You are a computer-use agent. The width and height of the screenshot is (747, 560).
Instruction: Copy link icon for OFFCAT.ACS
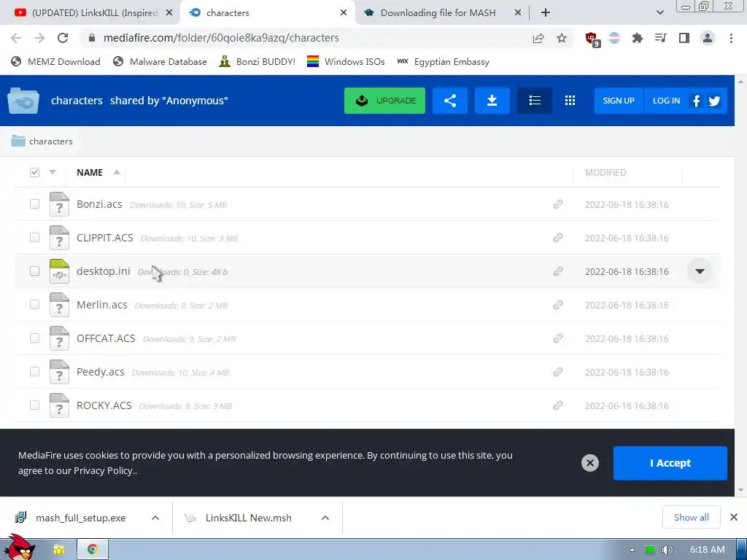[558, 338]
